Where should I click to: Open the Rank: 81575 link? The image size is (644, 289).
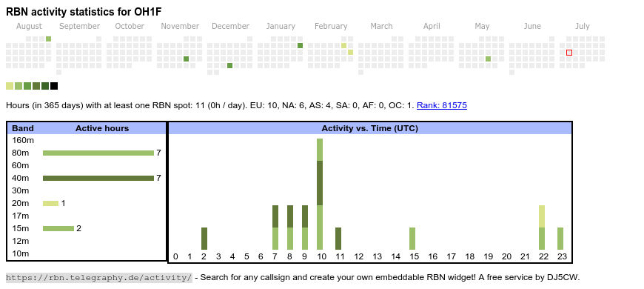tap(441, 105)
